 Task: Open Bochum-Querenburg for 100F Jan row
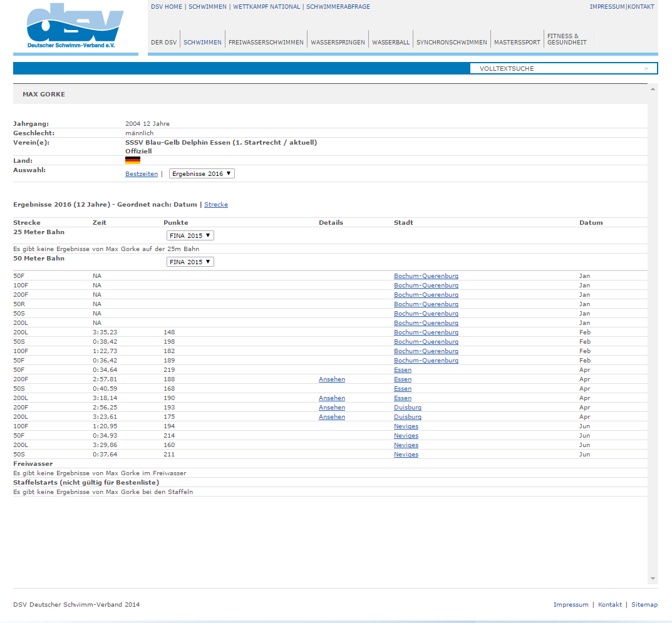coord(426,286)
